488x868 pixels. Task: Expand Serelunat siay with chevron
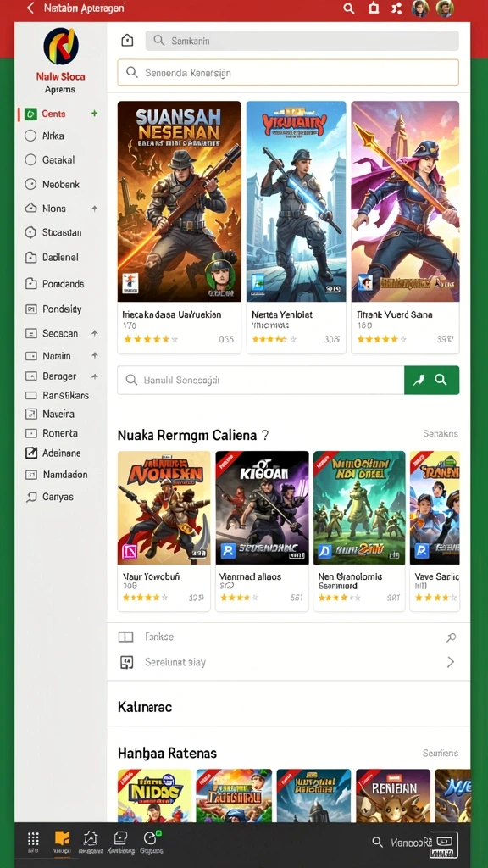click(451, 662)
